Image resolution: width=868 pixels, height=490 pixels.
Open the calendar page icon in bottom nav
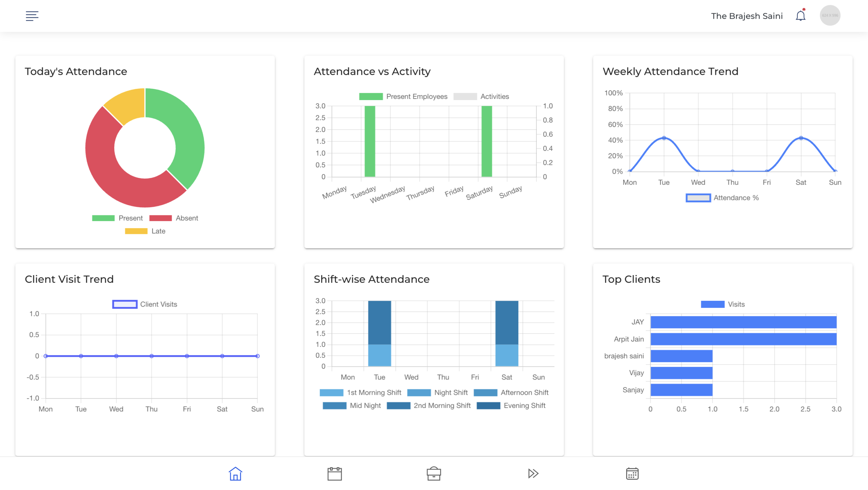click(334, 473)
